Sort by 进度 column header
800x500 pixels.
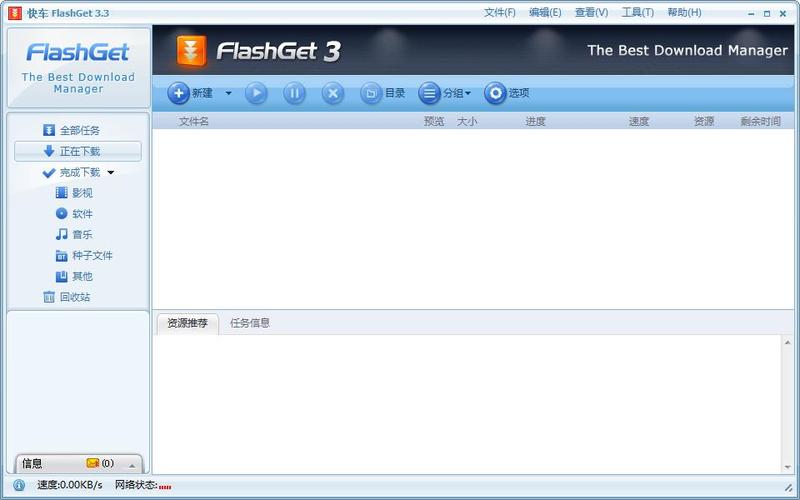point(536,121)
